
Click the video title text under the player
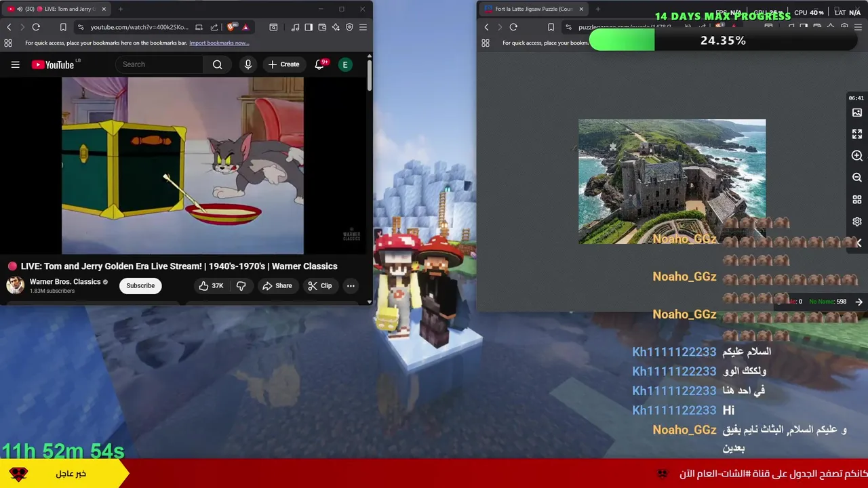179,266
